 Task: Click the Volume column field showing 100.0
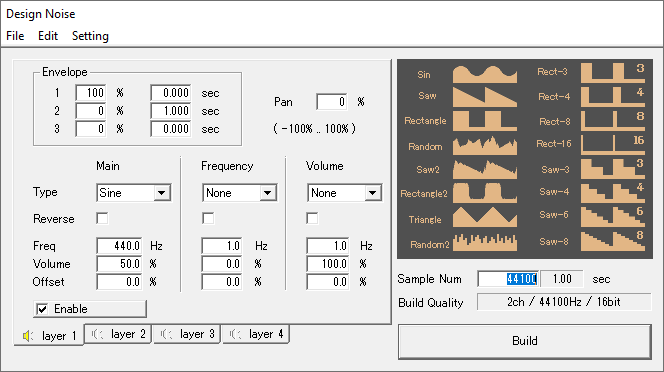[328, 264]
